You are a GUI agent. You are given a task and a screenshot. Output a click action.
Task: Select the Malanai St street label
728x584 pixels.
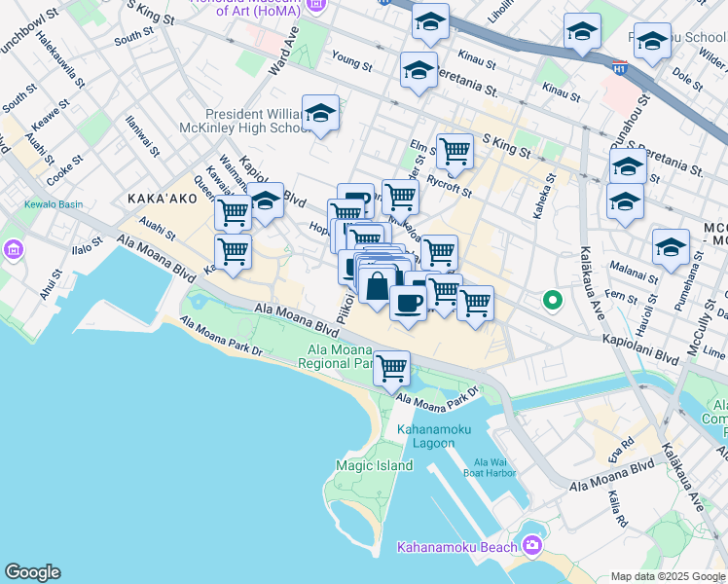coord(634,273)
